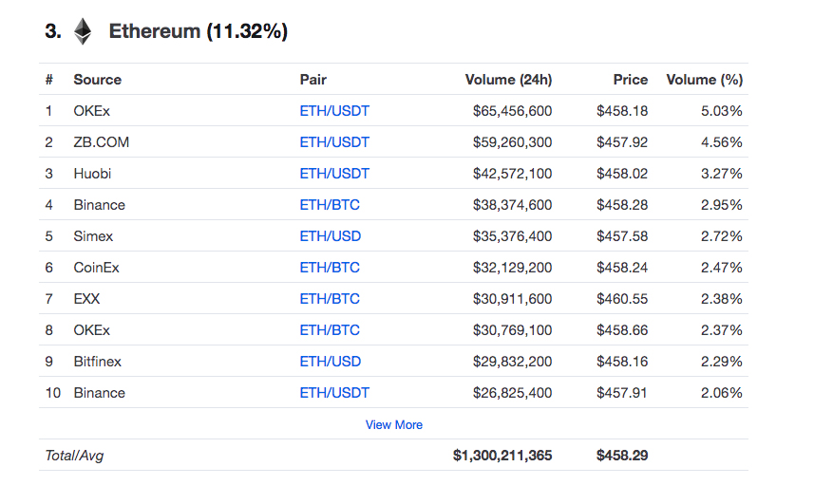Click the # column header

click(48, 80)
